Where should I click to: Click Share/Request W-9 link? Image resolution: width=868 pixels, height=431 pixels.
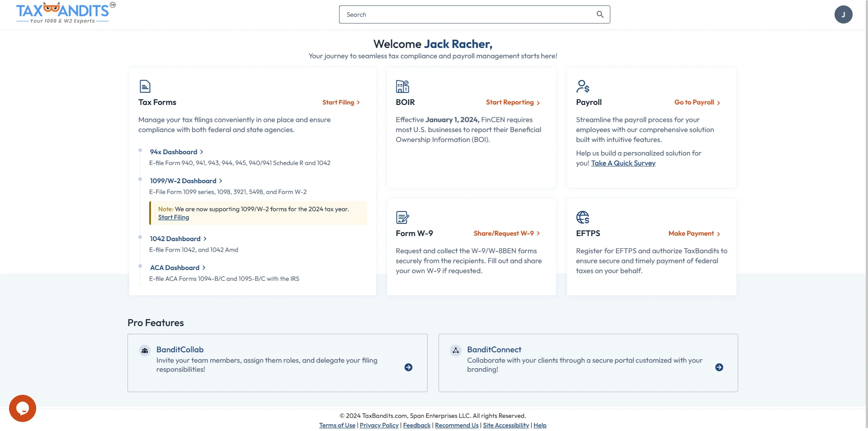tap(504, 233)
